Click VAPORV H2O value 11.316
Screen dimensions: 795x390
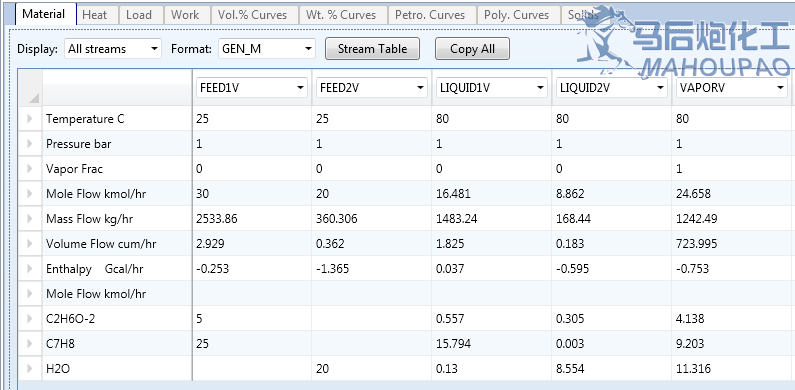[693, 369]
